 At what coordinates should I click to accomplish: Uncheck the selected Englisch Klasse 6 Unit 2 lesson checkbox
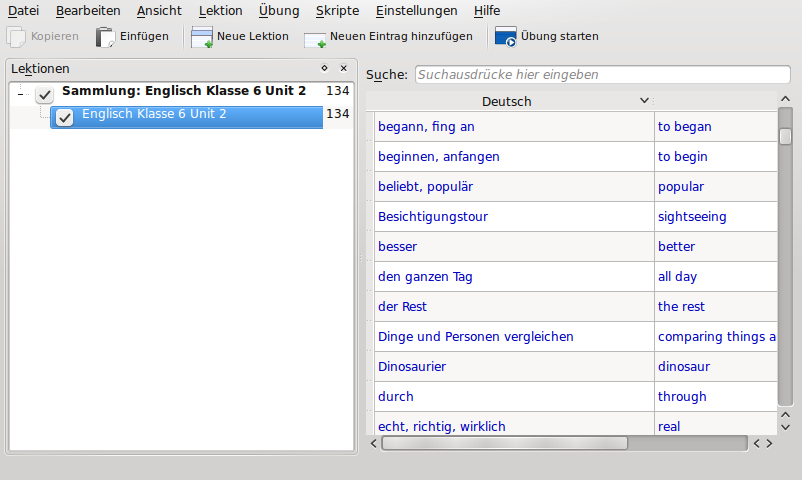pos(64,118)
